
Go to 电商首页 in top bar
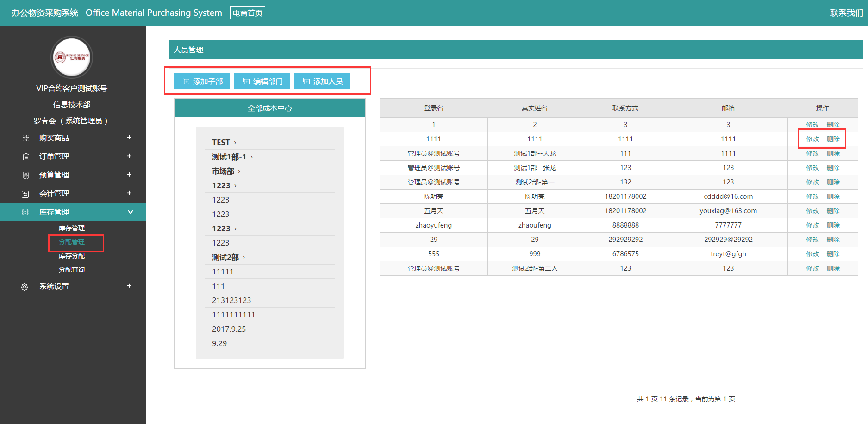pyautogui.click(x=248, y=13)
